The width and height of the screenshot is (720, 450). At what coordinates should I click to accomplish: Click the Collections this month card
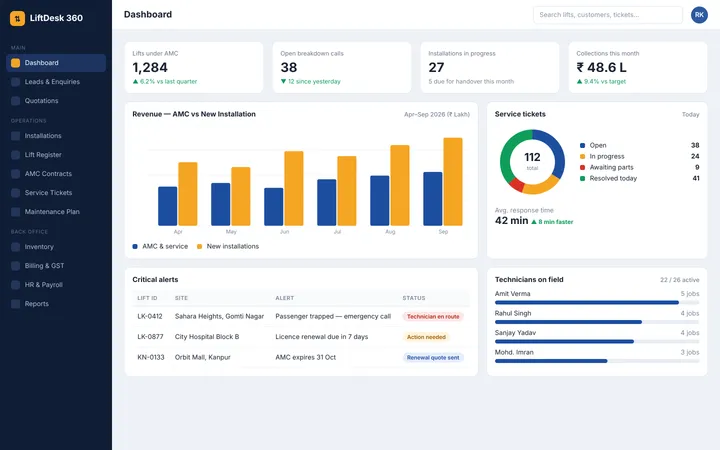pos(638,68)
